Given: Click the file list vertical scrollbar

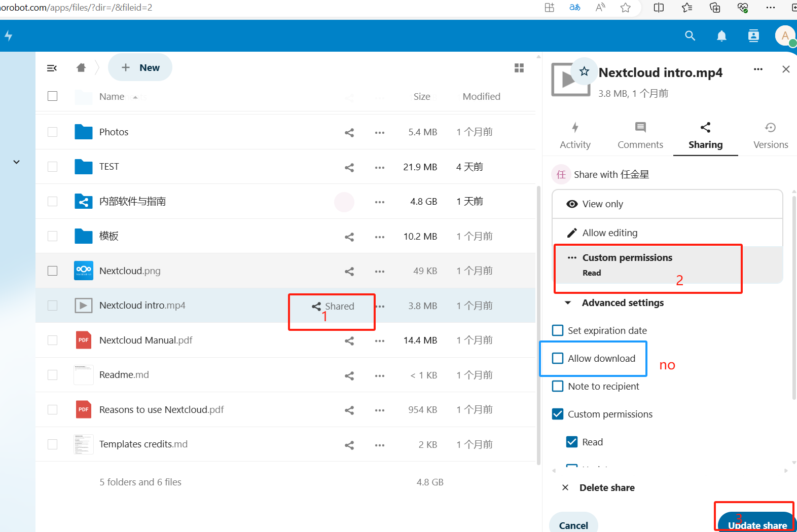Looking at the screenshot, I should (538, 324).
